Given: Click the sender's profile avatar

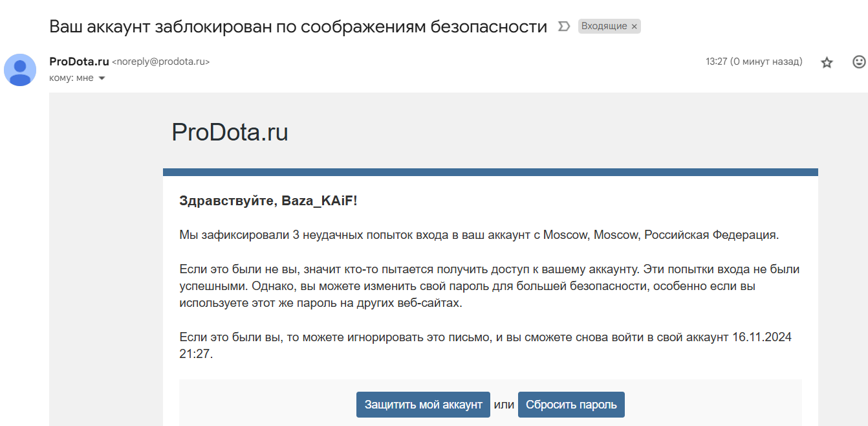Looking at the screenshot, I should click(x=20, y=70).
